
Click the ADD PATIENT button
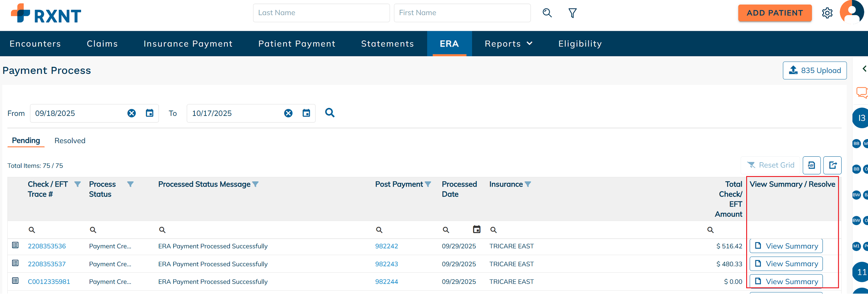pos(774,13)
